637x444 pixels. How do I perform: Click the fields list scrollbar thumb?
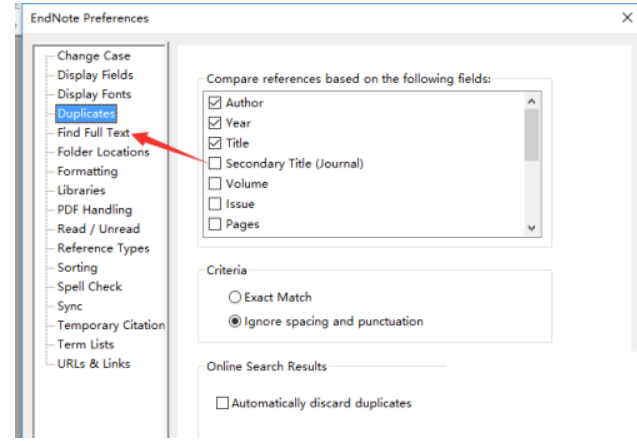point(531,135)
